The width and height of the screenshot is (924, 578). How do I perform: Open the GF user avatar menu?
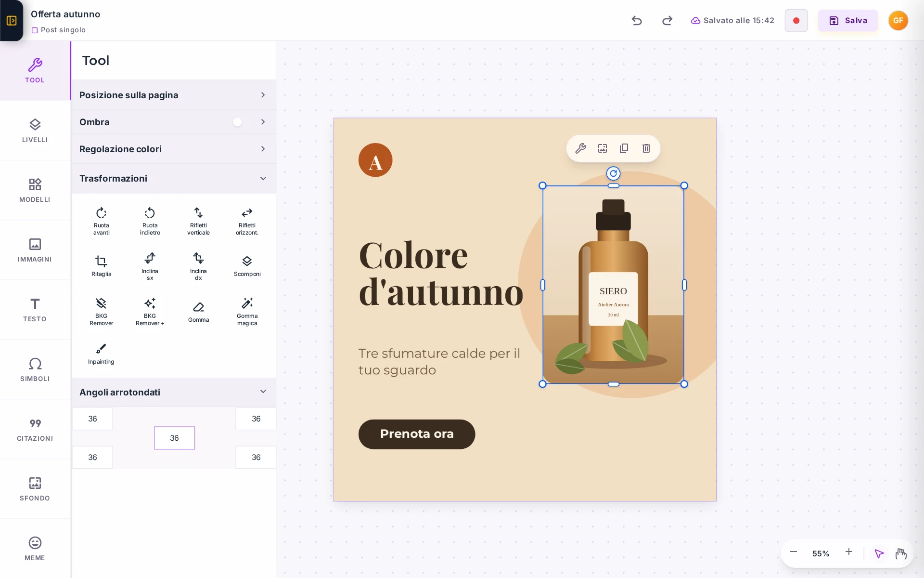pyautogui.click(x=898, y=21)
